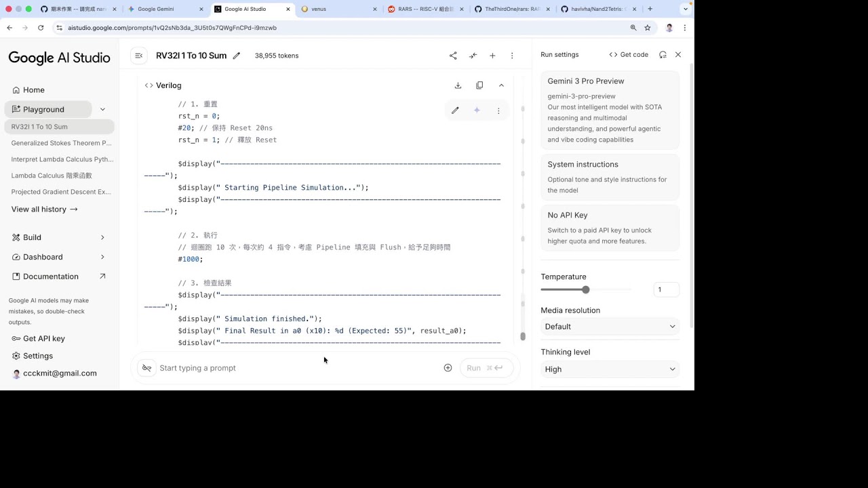Start a new chat with plus icon
Screen dimensions: 868x488
492,56
